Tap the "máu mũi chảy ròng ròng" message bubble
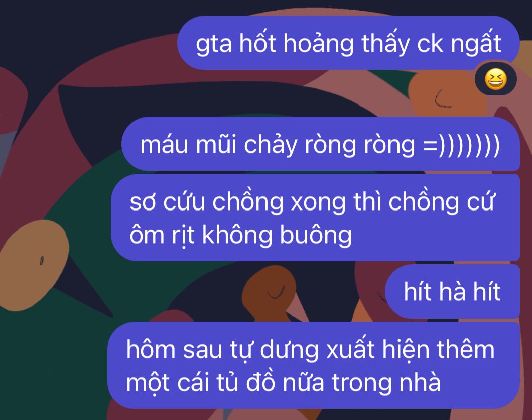This screenshot has width=532, height=420. [x=321, y=144]
